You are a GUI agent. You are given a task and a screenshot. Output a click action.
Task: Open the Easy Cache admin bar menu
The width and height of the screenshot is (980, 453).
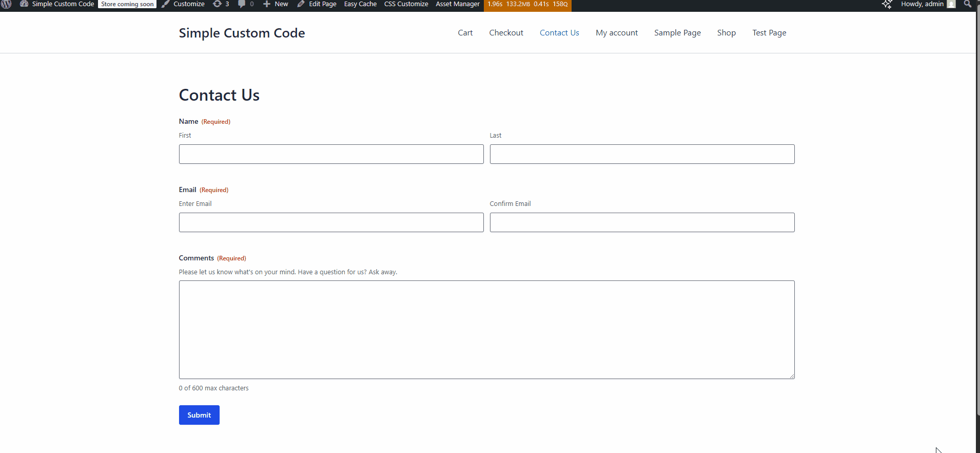[x=360, y=4]
